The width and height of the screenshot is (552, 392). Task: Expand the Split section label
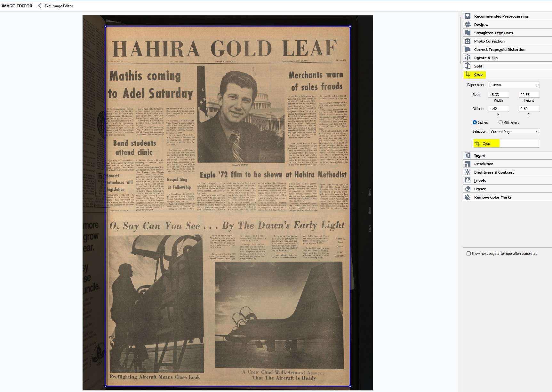[478, 66]
